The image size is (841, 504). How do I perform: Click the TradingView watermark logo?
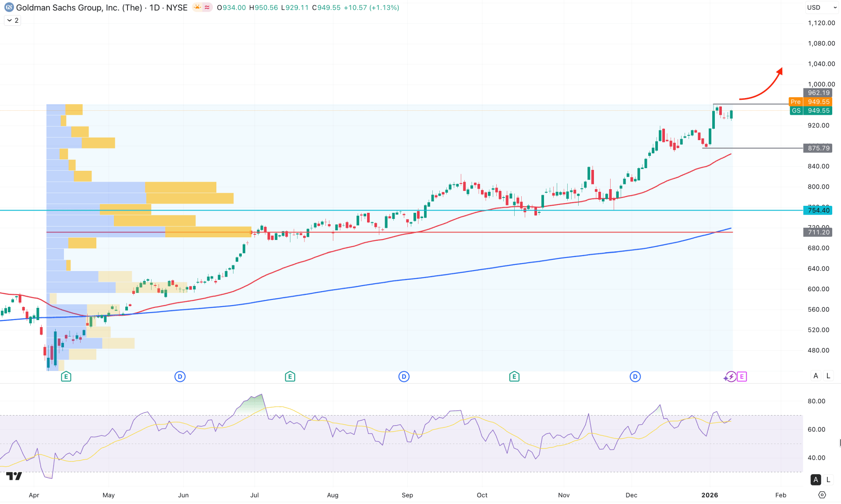click(14, 476)
